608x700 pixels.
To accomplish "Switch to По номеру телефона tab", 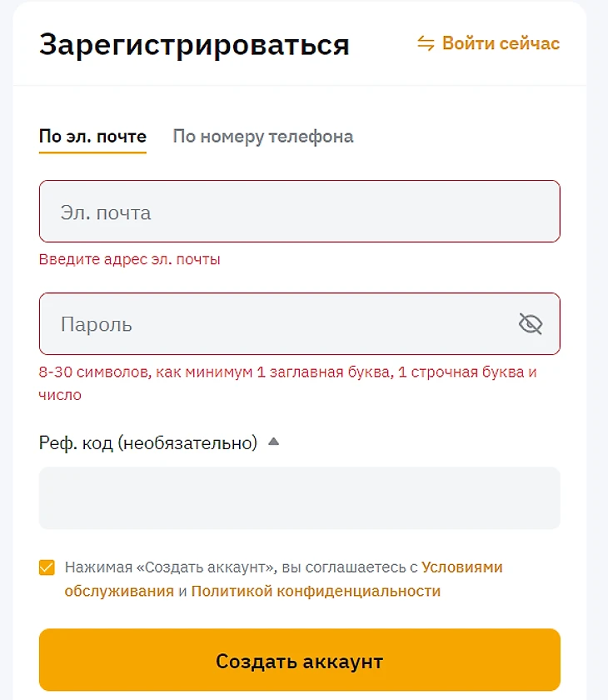I will [262, 137].
